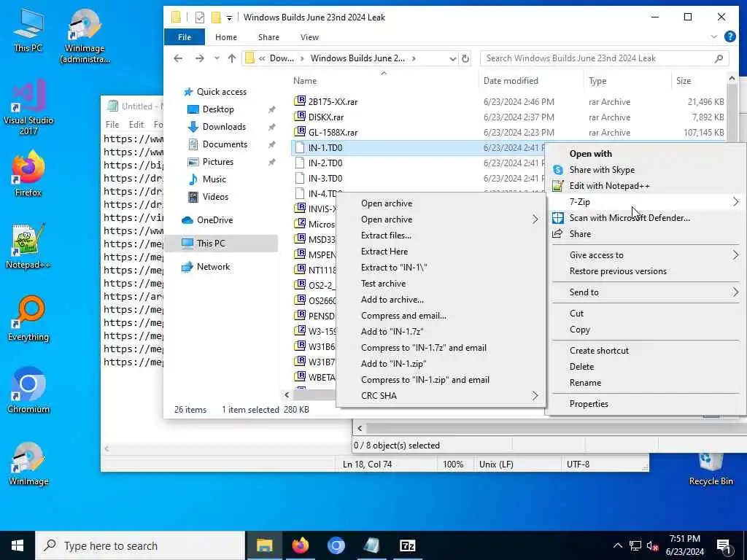The width and height of the screenshot is (747, 560).
Task: Go up one folder level
Action: tap(232, 58)
